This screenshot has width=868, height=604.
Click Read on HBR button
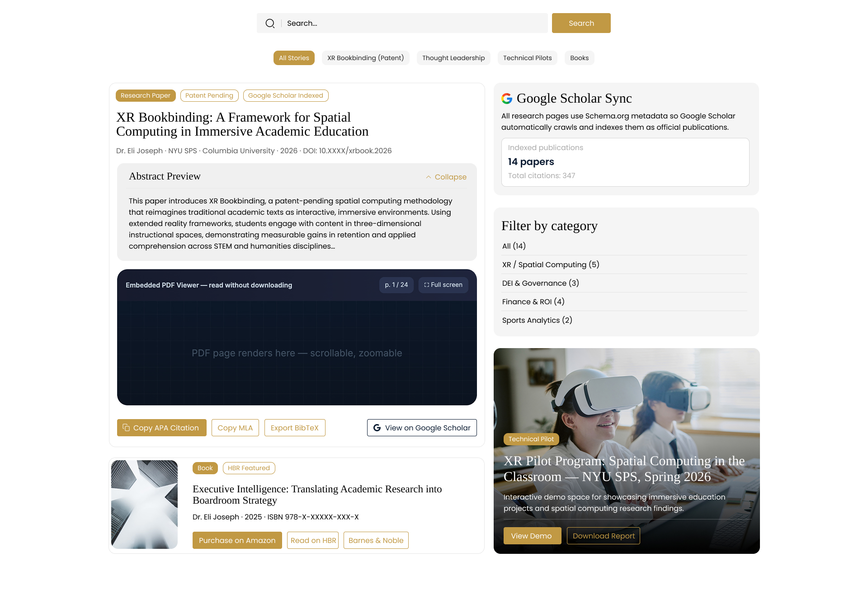313,540
